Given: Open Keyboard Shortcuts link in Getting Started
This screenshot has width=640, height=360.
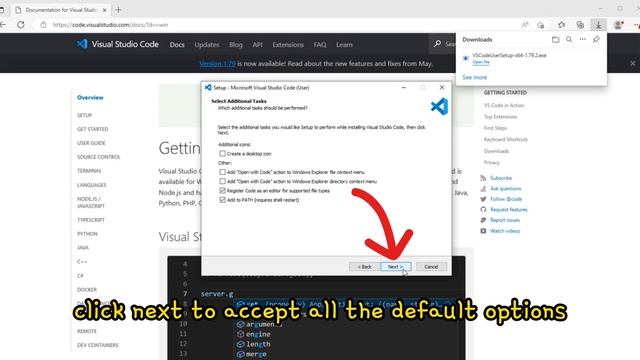Looking at the screenshot, I should (x=506, y=139).
